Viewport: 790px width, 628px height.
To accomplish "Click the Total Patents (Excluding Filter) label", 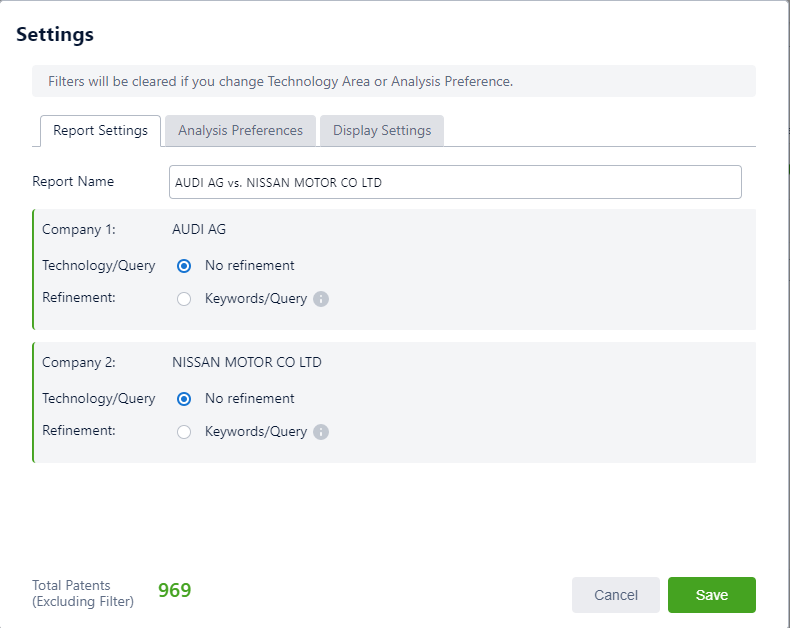I will tap(83, 593).
